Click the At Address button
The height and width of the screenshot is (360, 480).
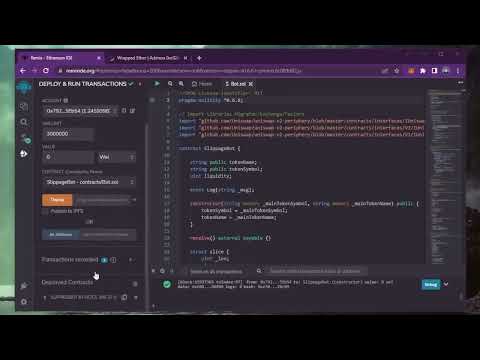(x=61, y=234)
